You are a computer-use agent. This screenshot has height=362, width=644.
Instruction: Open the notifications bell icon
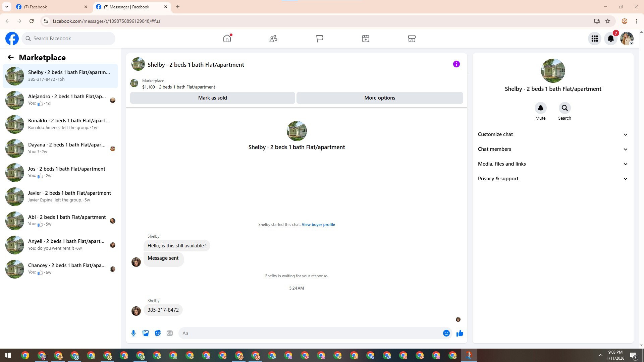click(611, 39)
